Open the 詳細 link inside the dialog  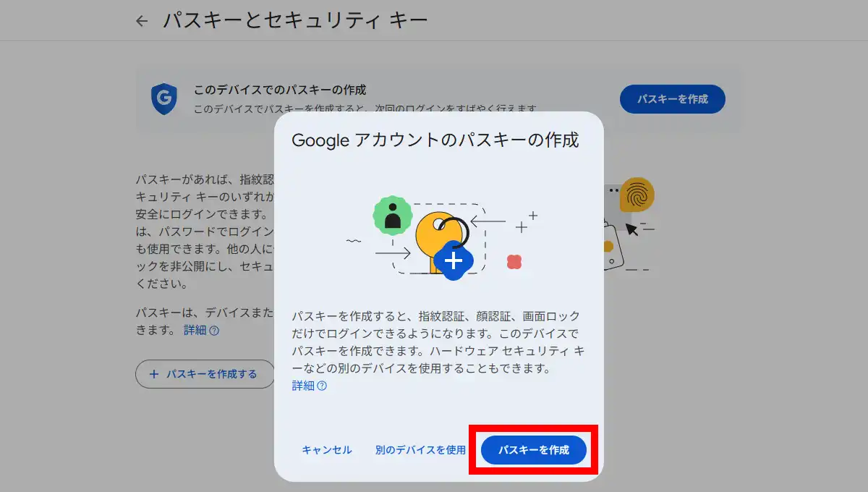pyautogui.click(x=310, y=386)
